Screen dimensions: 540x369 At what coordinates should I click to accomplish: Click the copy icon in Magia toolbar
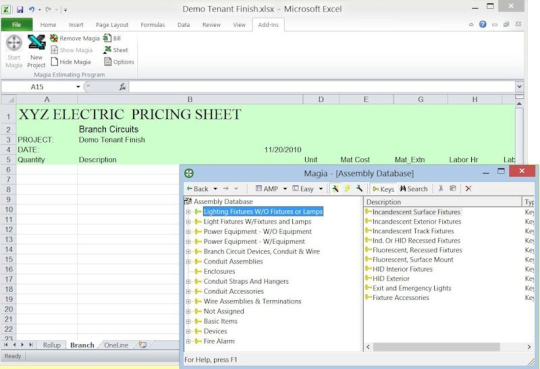453,188
